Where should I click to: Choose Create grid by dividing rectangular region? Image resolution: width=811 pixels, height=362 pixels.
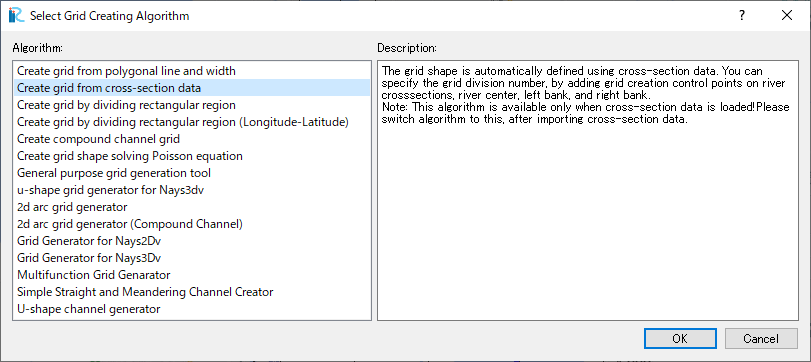coord(192,105)
